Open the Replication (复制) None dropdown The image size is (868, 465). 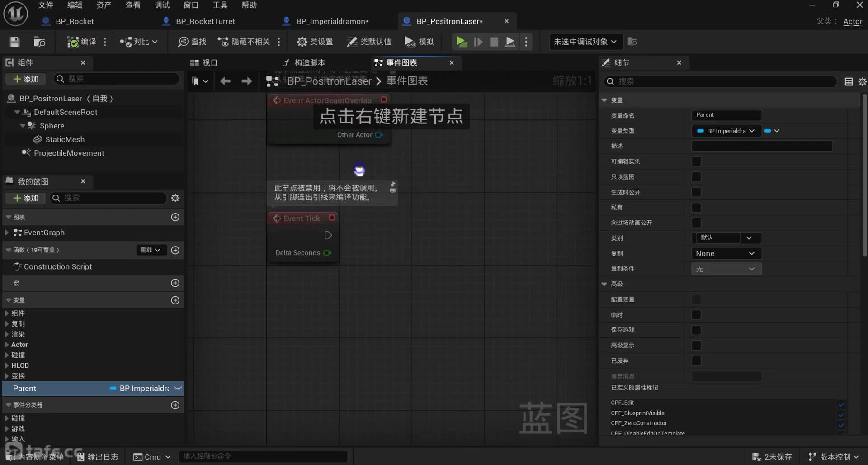point(726,254)
